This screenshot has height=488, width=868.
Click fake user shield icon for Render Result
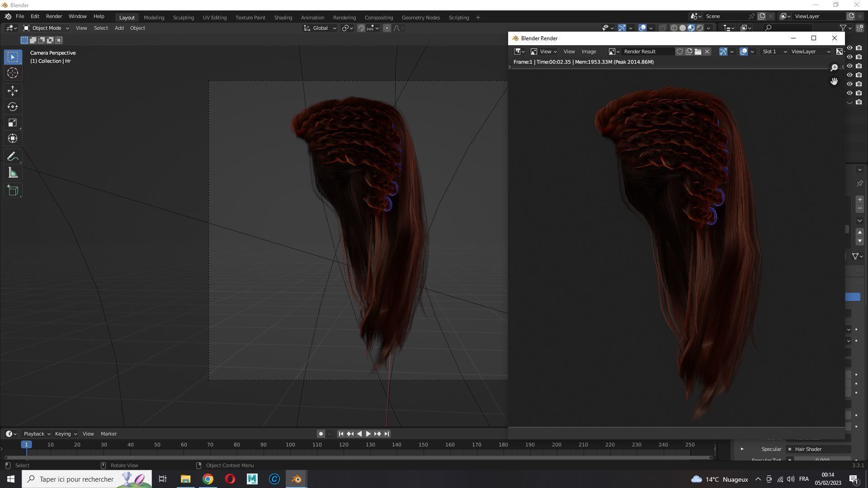[x=679, y=52]
